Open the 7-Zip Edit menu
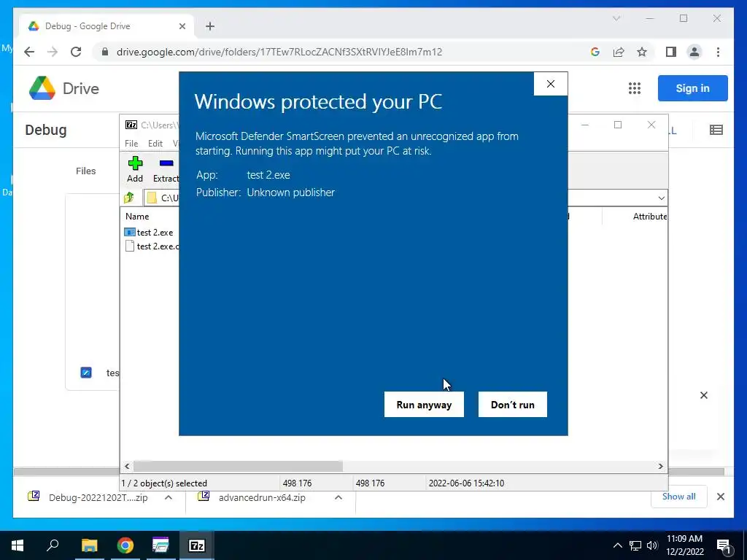747x560 pixels. (155, 144)
